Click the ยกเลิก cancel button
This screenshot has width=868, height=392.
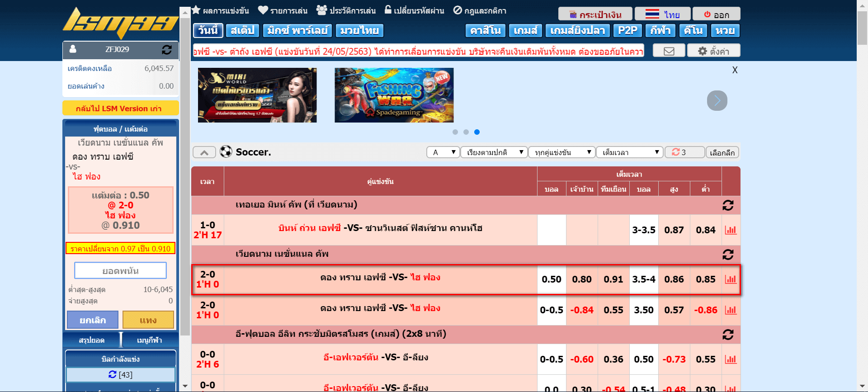[93, 320]
